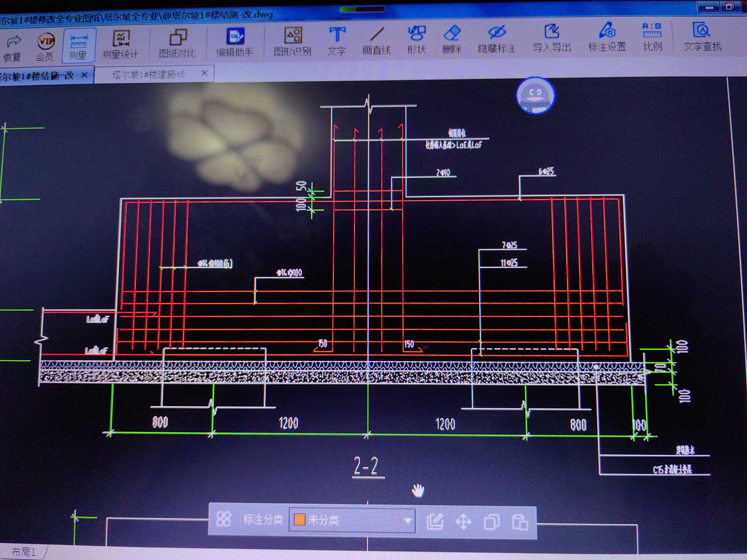Activate 图形识别 shape recognition tool
Viewport: 747px width, 560px height.
point(293,42)
